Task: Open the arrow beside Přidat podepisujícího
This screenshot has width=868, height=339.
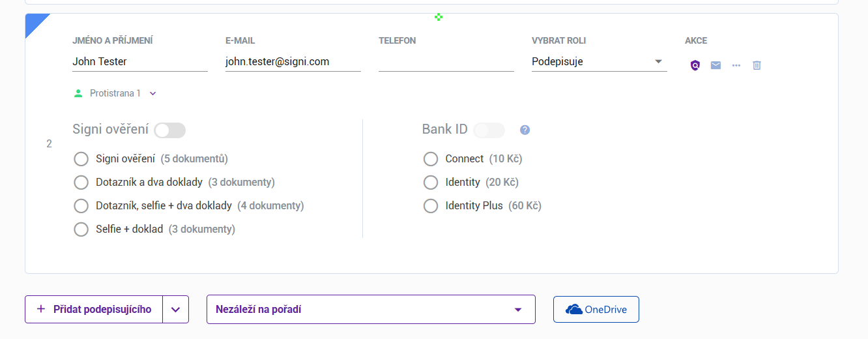Action: [175, 310]
